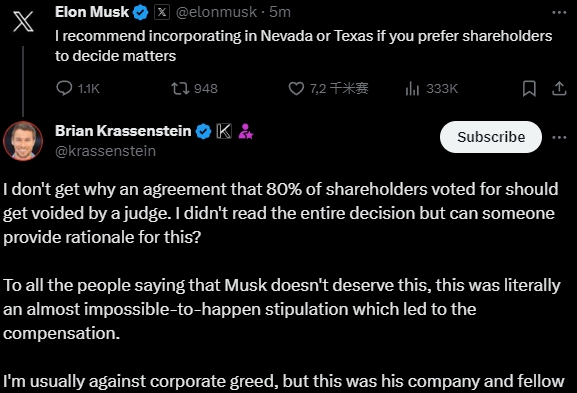Subscribe to Brian Krassenstein
This screenshot has height=393, width=577.
(x=491, y=137)
